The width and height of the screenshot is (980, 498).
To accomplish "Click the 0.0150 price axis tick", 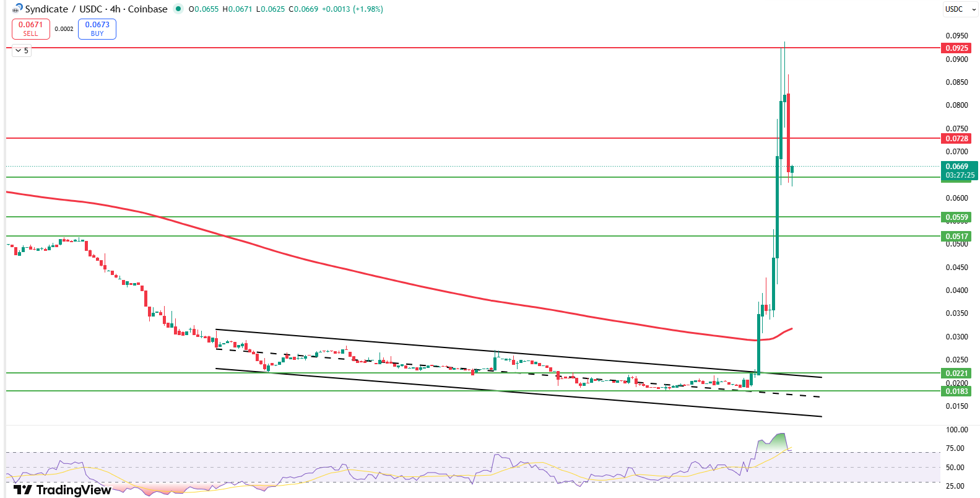I will tap(956, 406).
